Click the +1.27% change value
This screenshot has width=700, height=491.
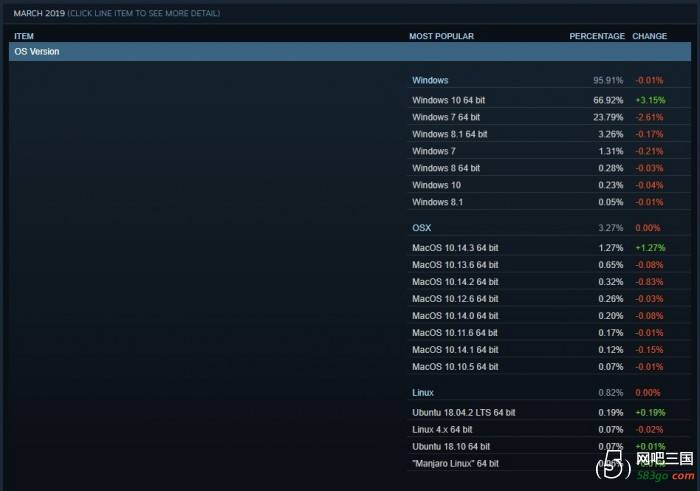coord(650,248)
